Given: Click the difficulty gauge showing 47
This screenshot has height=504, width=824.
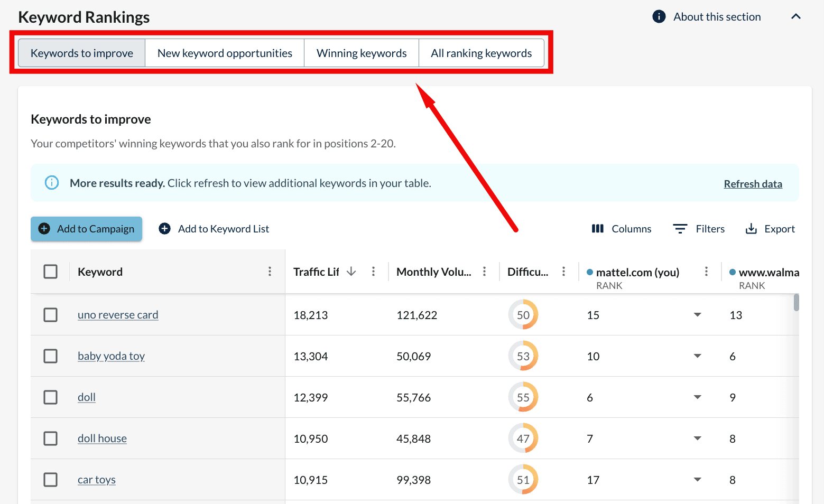Looking at the screenshot, I should (523, 438).
